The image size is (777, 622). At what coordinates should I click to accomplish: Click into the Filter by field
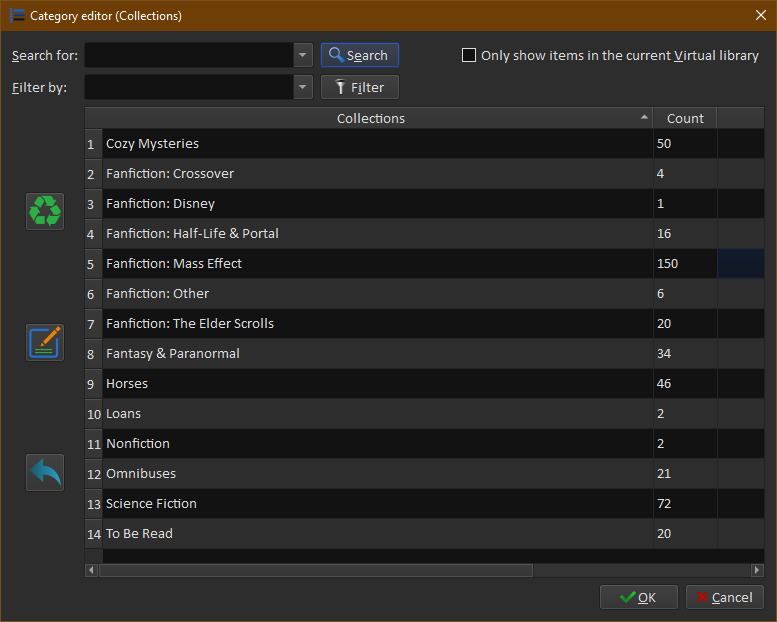189,87
